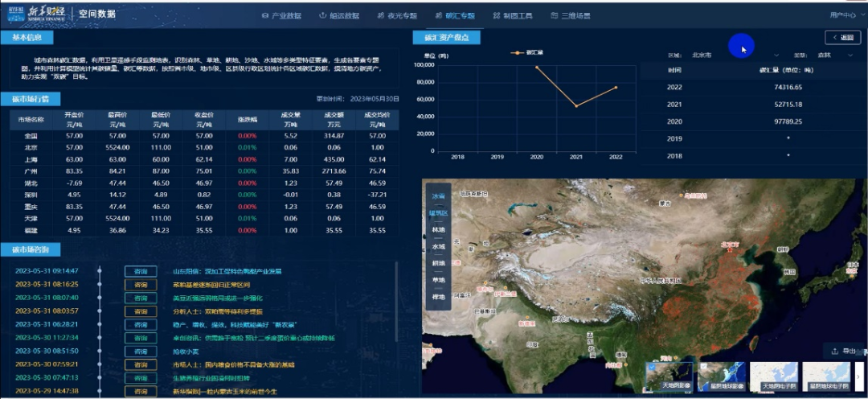868x399 pixels.
Task: Click 咨询 button beside 抢收小麦
Action: click(x=141, y=352)
